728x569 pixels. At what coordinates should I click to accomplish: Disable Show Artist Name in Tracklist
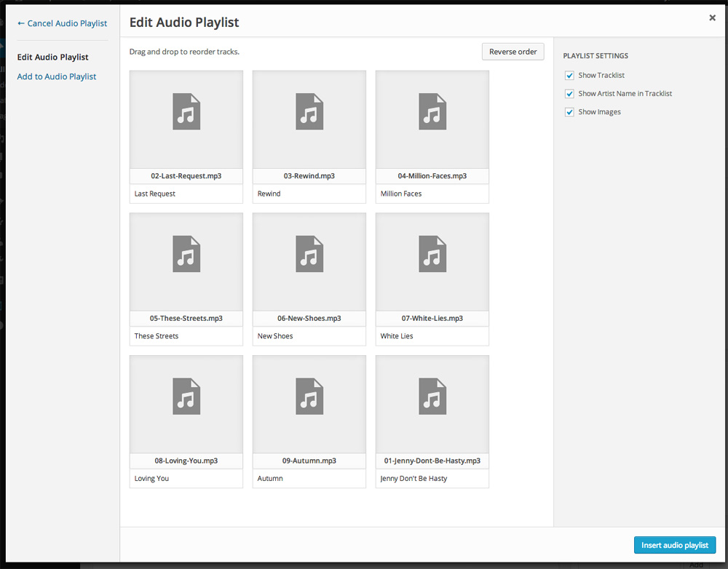(569, 93)
